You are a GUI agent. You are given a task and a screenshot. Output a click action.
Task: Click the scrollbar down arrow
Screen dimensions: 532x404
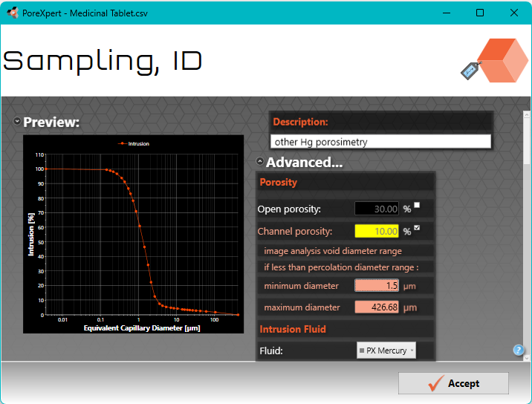pyautogui.click(x=527, y=357)
